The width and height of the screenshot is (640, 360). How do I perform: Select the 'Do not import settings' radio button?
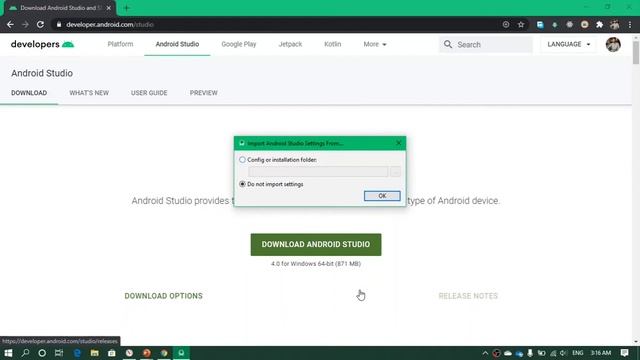pyautogui.click(x=242, y=184)
